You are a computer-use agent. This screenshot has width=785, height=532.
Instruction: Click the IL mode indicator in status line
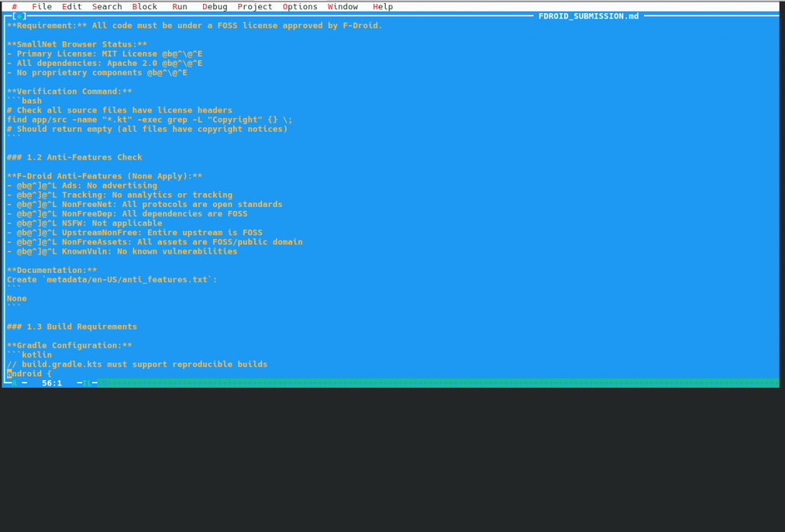point(87,383)
